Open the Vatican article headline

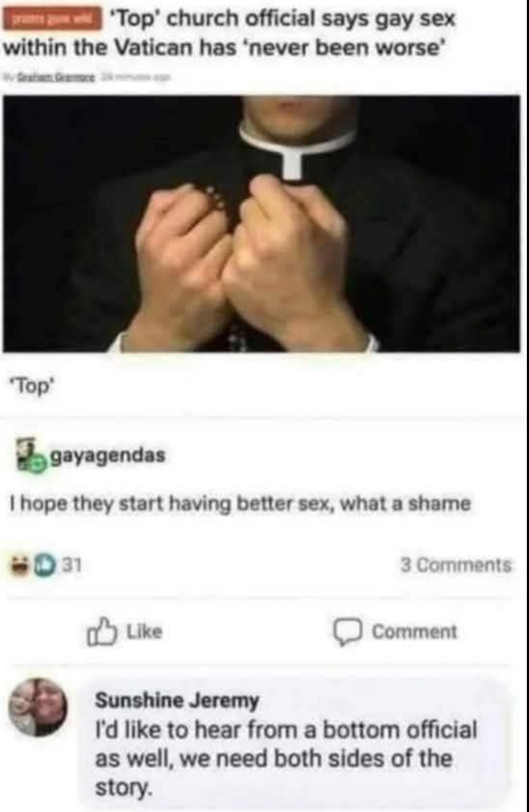pyautogui.click(x=230, y=32)
